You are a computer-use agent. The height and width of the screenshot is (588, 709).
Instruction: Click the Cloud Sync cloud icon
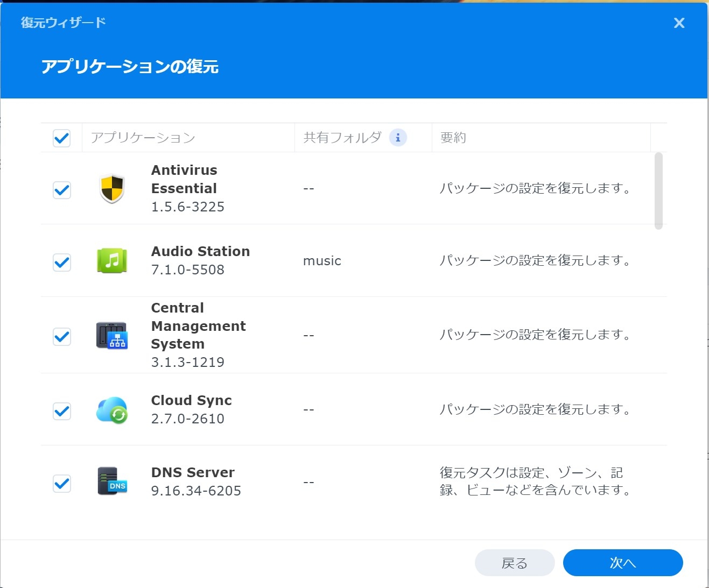[112, 410]
